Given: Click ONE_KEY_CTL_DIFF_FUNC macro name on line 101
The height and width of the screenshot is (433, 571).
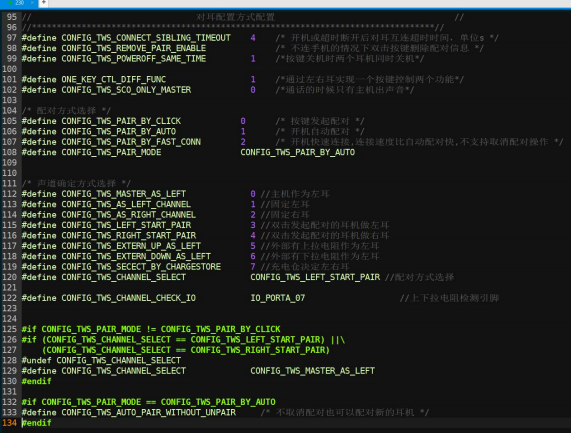Looking at the screenshot, I should 114,79.
